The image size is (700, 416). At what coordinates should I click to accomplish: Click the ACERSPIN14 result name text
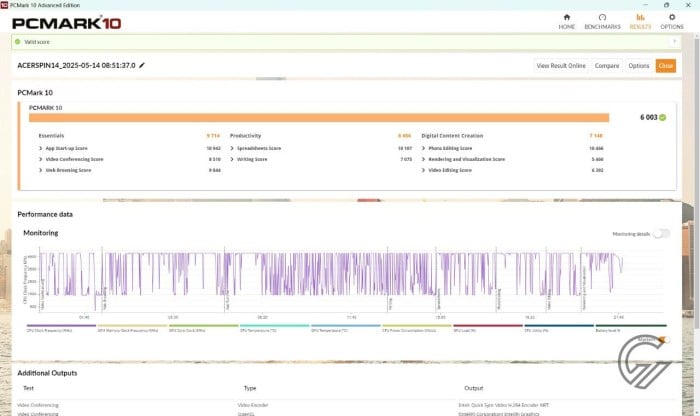[x=76, y=65]
